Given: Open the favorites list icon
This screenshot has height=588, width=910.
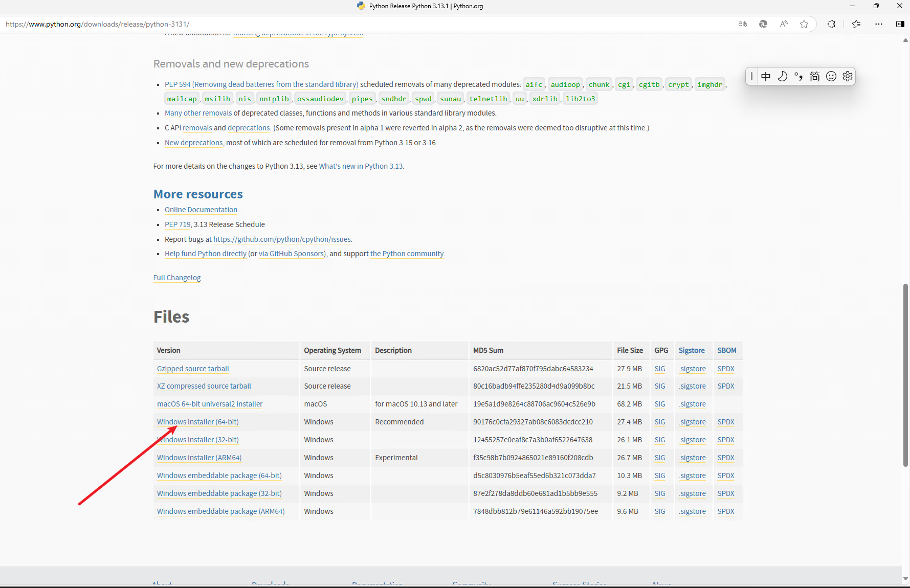Looking at the screenshot, I should [856, 24].
